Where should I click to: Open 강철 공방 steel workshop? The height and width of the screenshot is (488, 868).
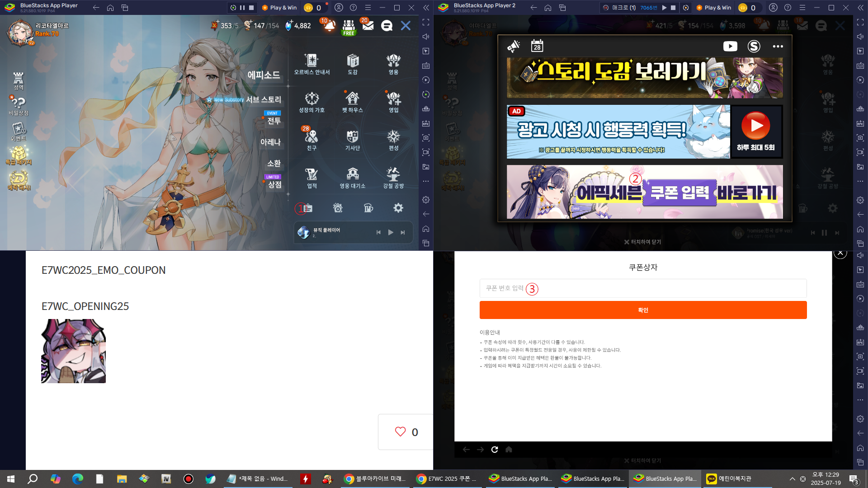click(x=393, y=178)
